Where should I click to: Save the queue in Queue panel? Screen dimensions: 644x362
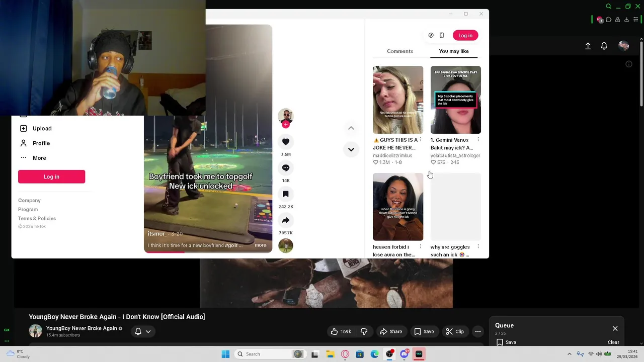pos(506,342)
